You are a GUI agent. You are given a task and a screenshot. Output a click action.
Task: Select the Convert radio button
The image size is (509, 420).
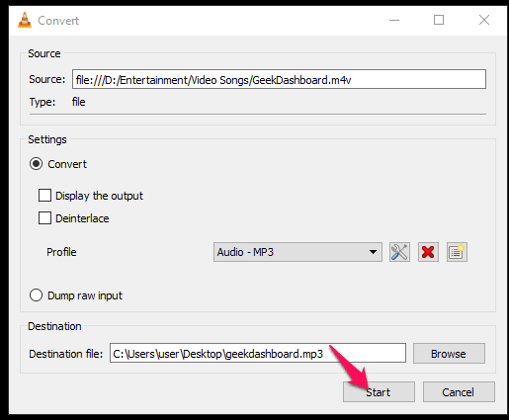tap(36, 164)
